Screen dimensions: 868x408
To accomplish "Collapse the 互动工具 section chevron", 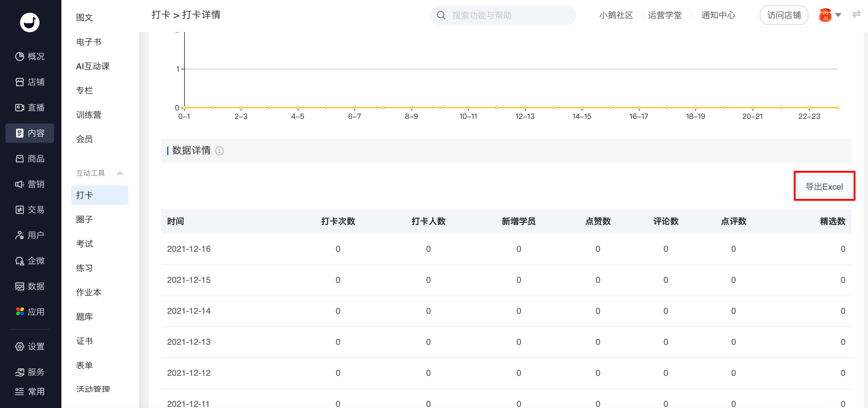I will pyautogui.click(x=120, y=173).
